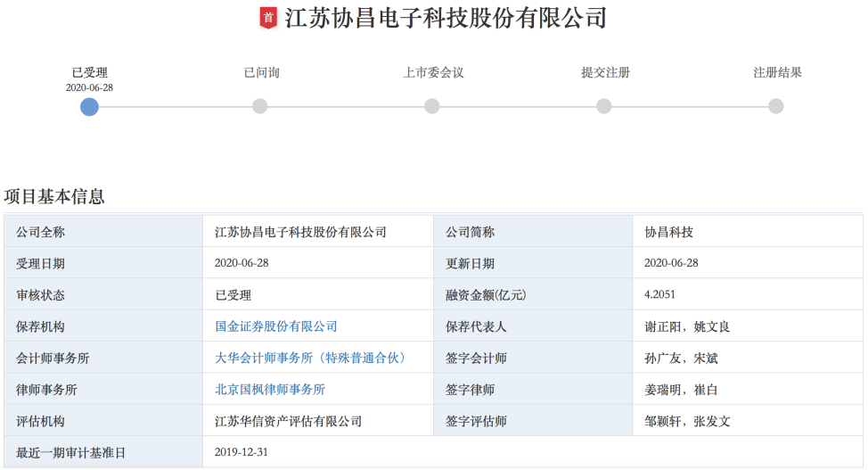The height and width of the screenshot is (470, 868).
Task: Click the 项目基本信息 section heading
Action: click(54, 196)
